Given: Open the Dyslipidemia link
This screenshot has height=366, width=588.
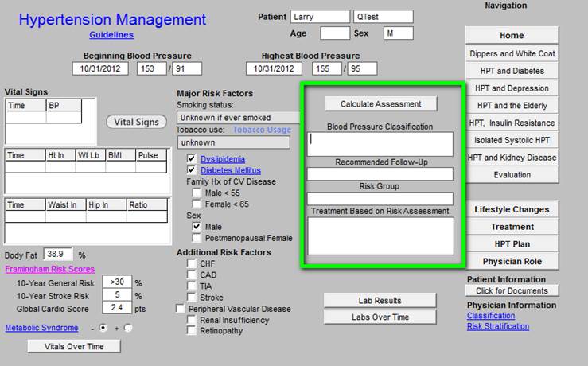Looking at the screenshot, I should pos(223,159).
